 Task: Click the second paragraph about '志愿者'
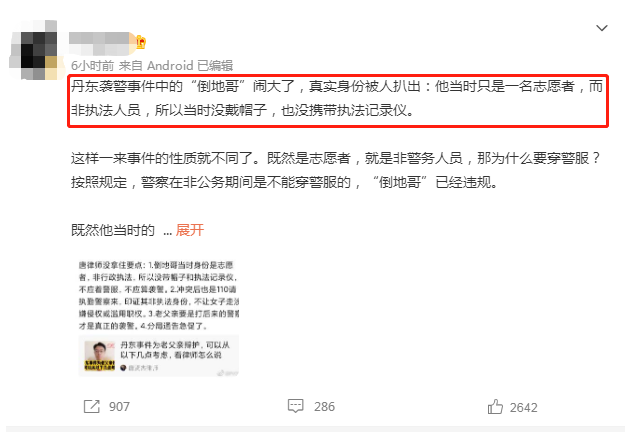336,171
